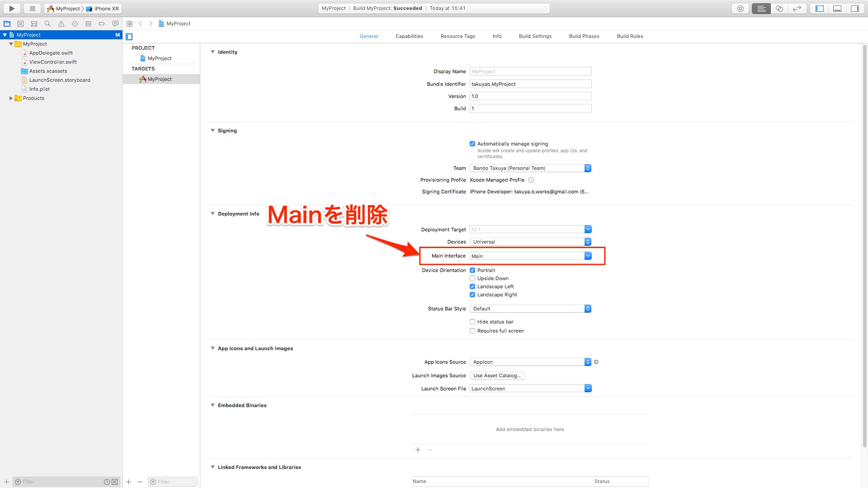Screen dimensions: 868x488
Task: Open ViewController.swift file
Action: [x=53, y=62]
